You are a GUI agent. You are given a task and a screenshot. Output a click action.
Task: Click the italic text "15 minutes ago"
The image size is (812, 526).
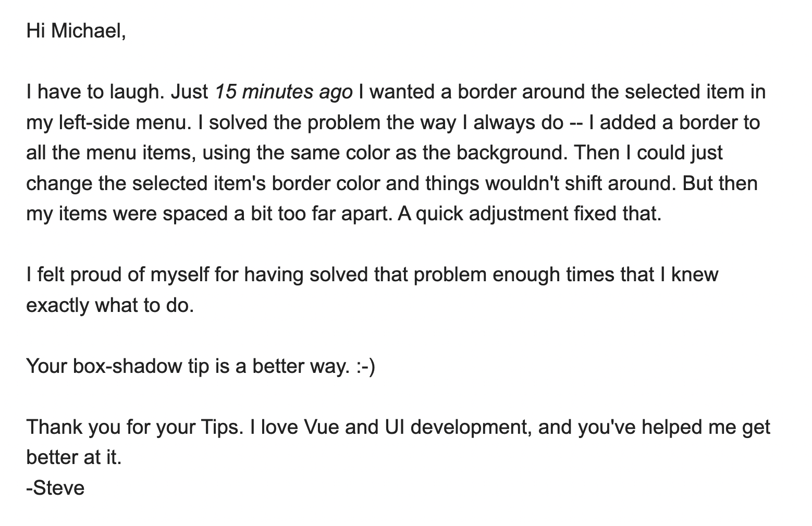283,92
